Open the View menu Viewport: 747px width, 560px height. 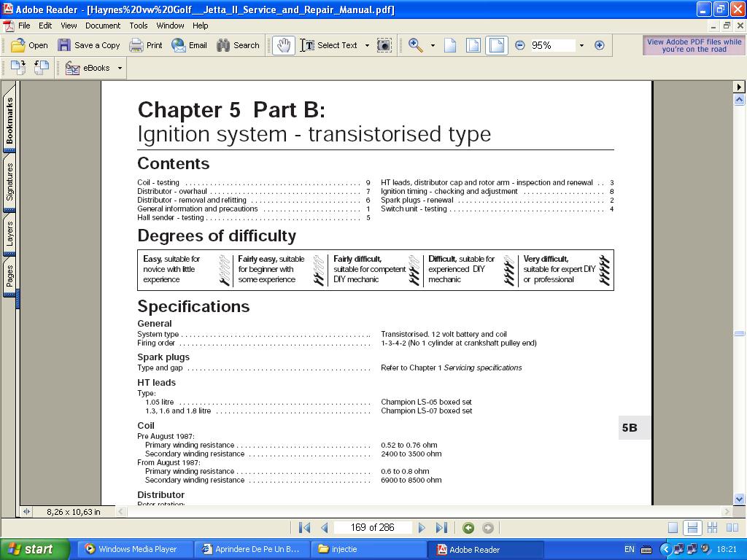point(69,26)
